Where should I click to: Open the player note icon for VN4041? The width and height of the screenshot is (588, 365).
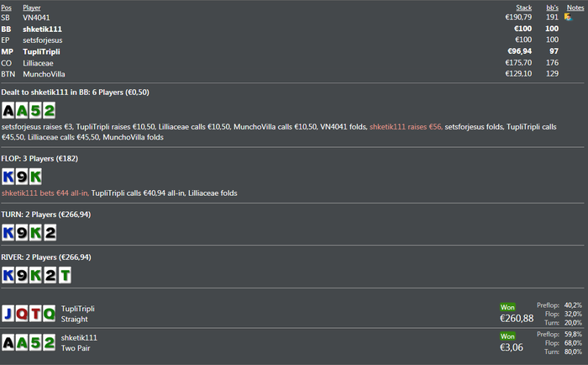pos(568,17)
